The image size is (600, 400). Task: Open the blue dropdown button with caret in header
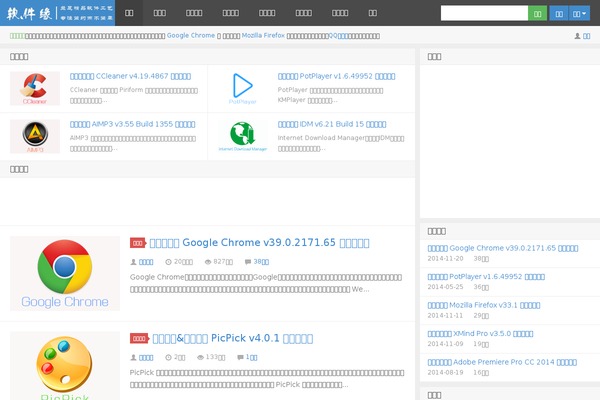tap(579, 13)
